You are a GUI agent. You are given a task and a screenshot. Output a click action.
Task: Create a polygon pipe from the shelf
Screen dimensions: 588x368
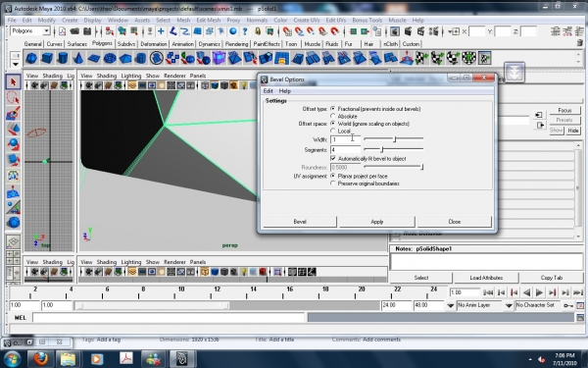point(140,58)
